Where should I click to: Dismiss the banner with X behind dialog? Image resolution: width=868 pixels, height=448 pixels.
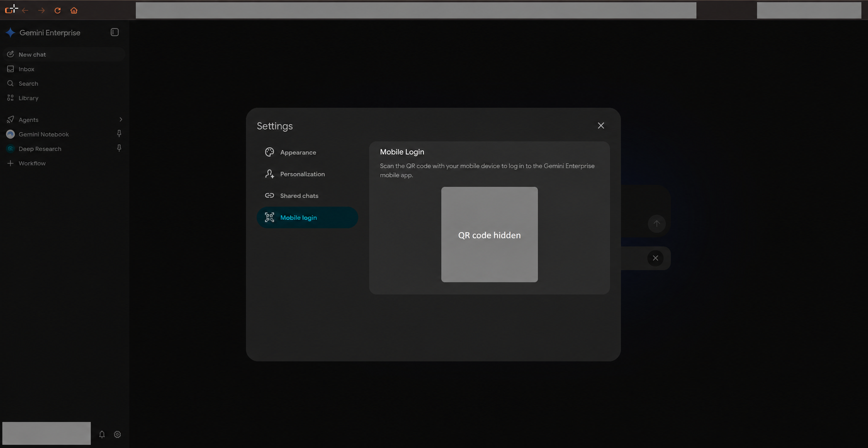click(x=656, y=258)
